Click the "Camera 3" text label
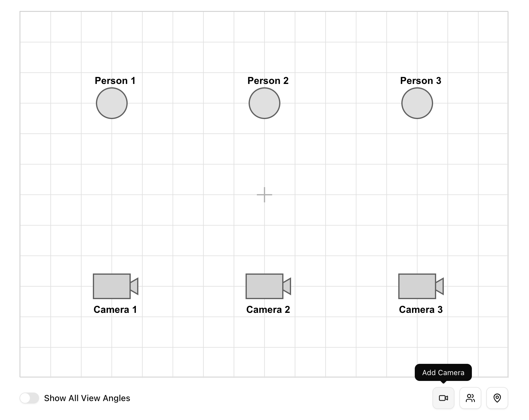The height and width of the screenshot is (420, 529). pos(421,310)
